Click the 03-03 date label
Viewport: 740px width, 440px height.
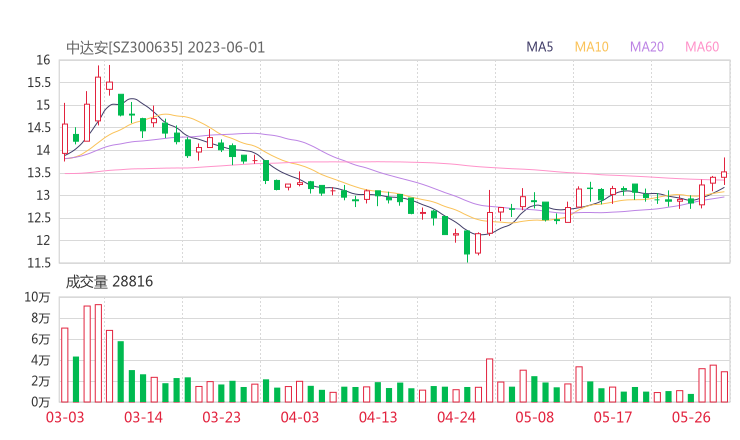tap(65, 417)
